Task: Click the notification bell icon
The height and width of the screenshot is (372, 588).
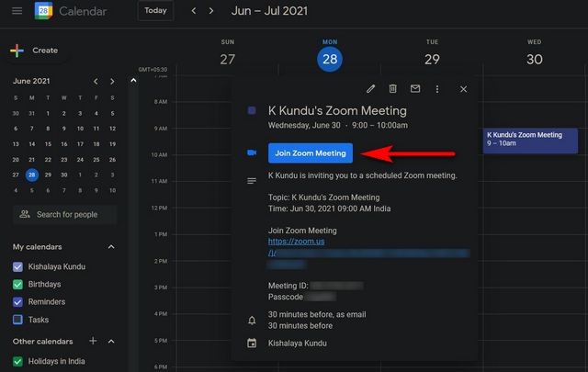Action: (x=252, y=321)
